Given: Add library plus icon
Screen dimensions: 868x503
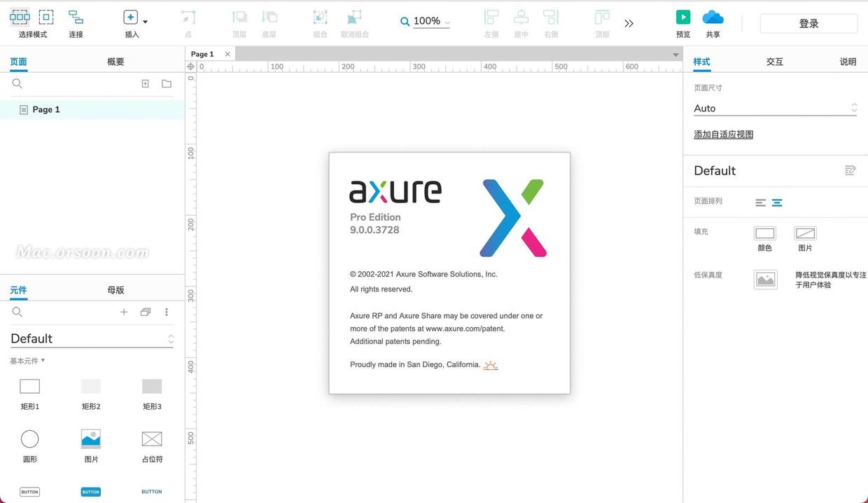Looking at the screenshot, I should [124, 312].
